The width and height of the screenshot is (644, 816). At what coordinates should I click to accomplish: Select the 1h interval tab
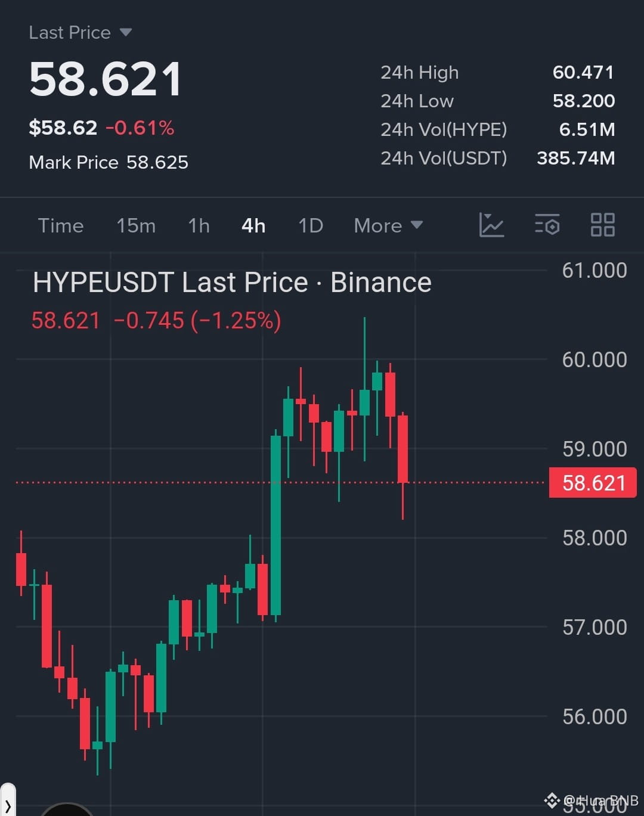pos(199,225)
